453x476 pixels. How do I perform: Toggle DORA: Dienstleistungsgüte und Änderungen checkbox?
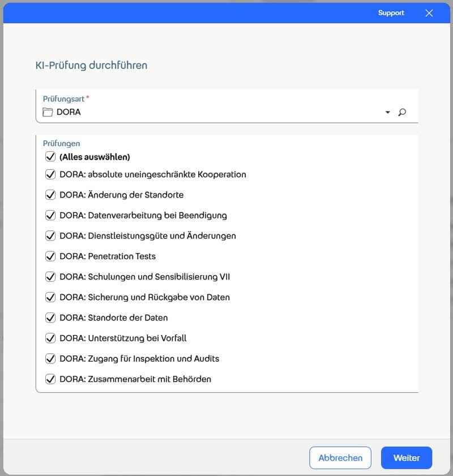(x=50, y=235)
